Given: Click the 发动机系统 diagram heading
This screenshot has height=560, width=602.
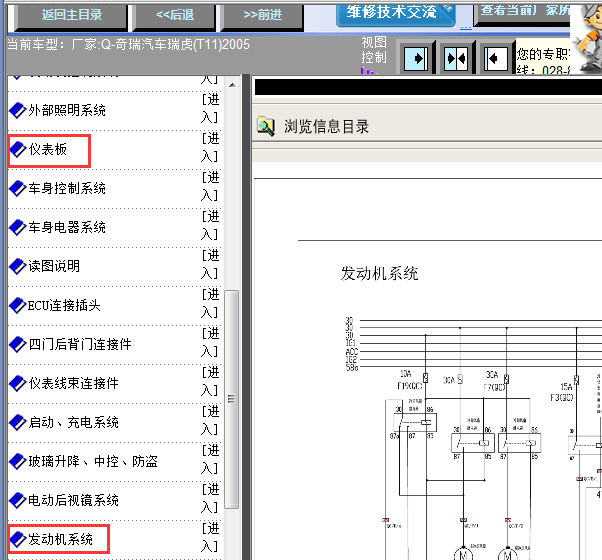Looking at the screenshot, I should [x=379, y=274].
